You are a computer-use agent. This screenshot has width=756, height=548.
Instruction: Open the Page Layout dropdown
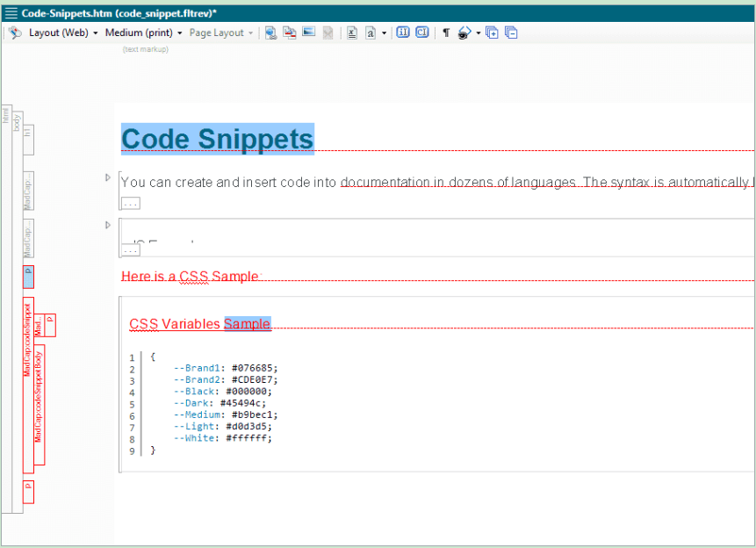coord(220,32)
